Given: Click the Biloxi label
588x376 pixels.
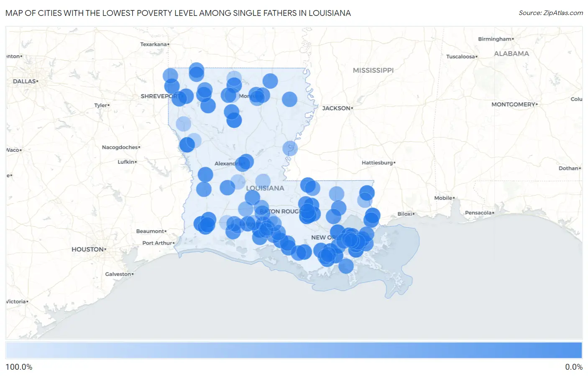Looking at the screenshot, I should point(406,214).
